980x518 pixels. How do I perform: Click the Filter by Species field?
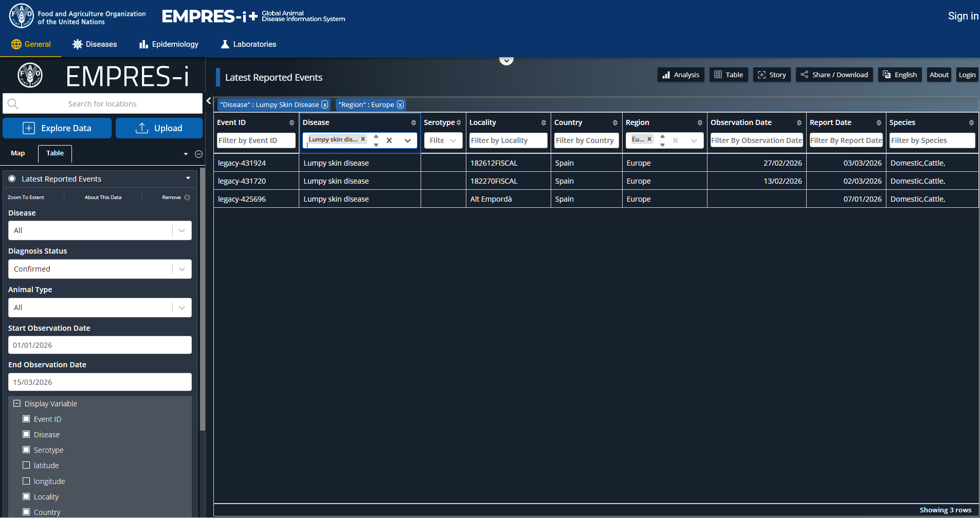[x=932, y=140]
